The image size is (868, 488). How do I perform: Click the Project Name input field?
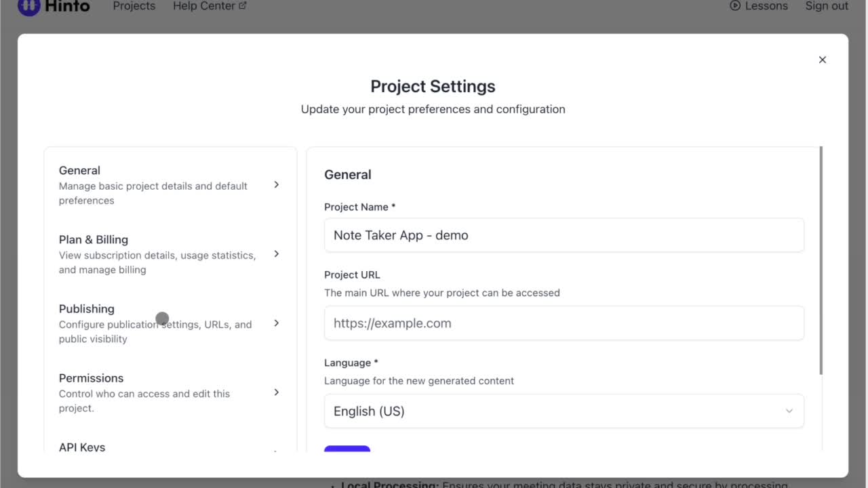click(x=564, y=235)
